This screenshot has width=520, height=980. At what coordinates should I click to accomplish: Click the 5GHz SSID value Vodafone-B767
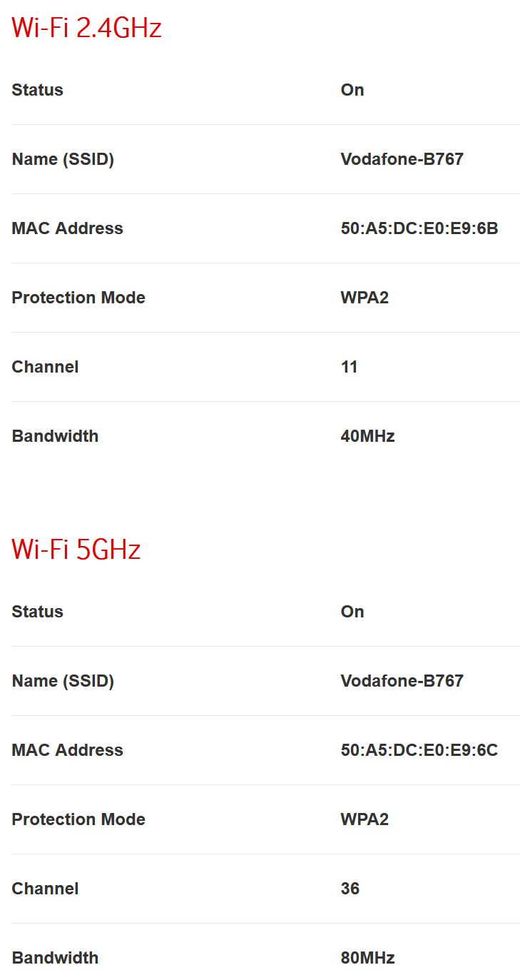point(402,681)
